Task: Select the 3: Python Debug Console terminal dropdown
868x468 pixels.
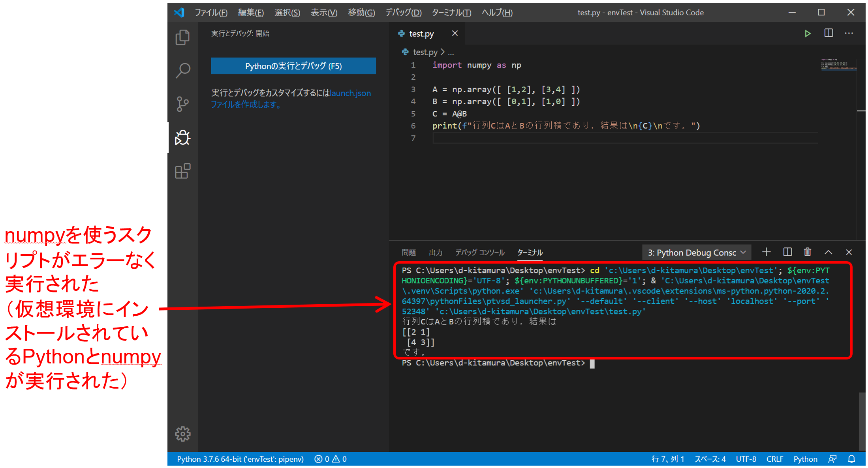Action: click(697, 253)
